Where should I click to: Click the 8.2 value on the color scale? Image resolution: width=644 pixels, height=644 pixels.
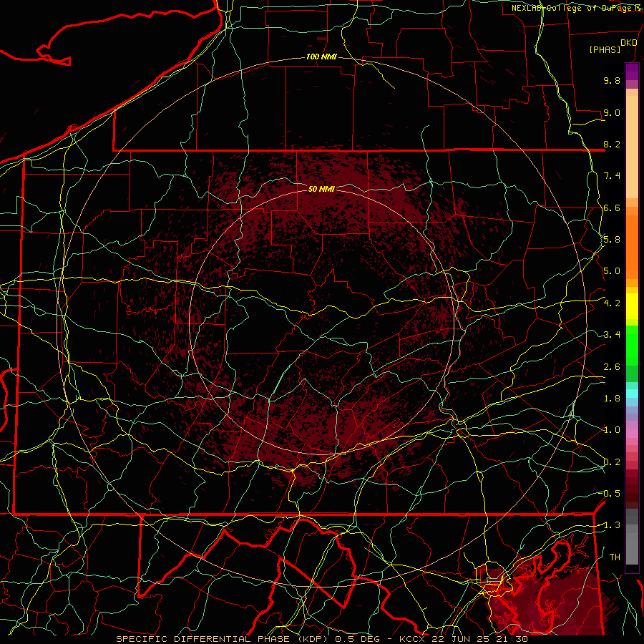click(x=612, y=144)
